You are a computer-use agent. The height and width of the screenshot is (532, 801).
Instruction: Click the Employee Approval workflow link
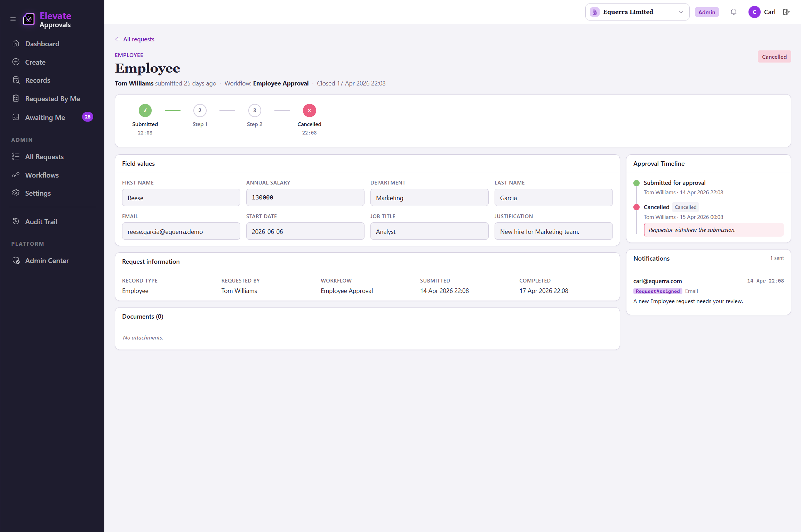point(281,83)
